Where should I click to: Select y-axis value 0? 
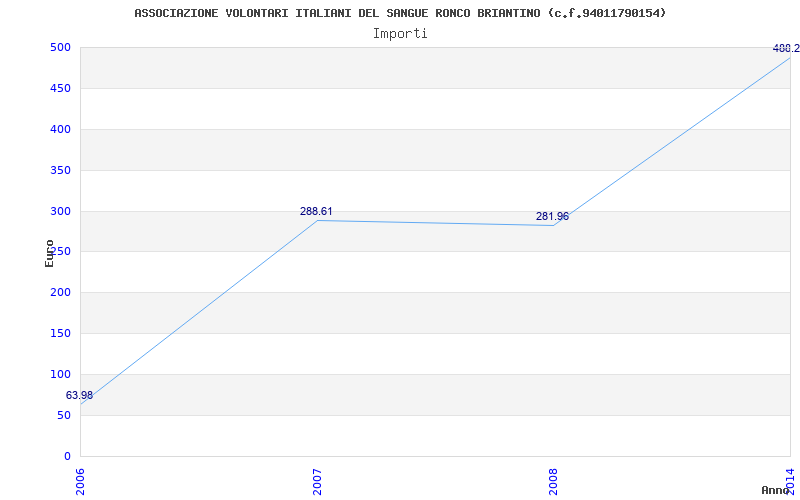point(67,456)
